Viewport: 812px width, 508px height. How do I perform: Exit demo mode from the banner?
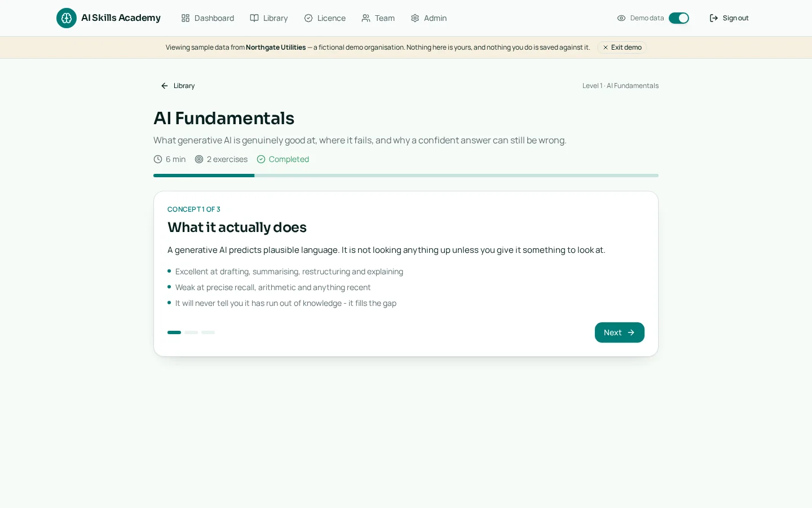click(x=622, y=47)
